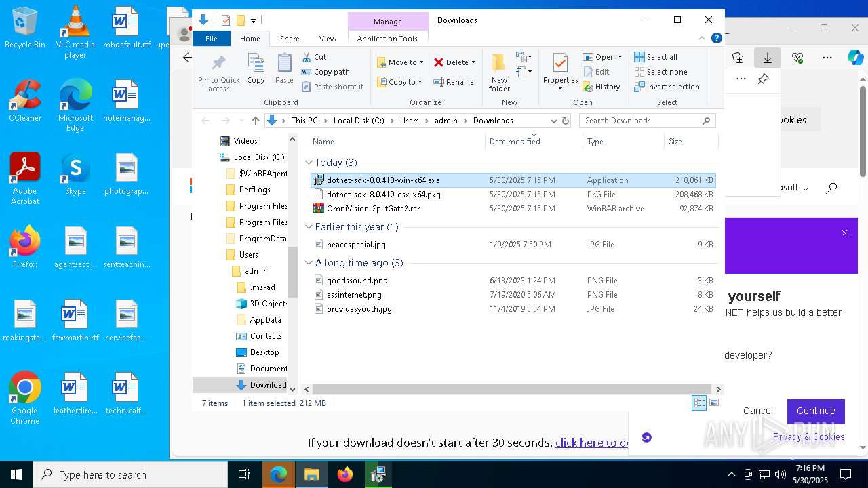Click the Paste ribbon icon
The width and height of the screenshot is (868, 488).
[x=284, y=69]
